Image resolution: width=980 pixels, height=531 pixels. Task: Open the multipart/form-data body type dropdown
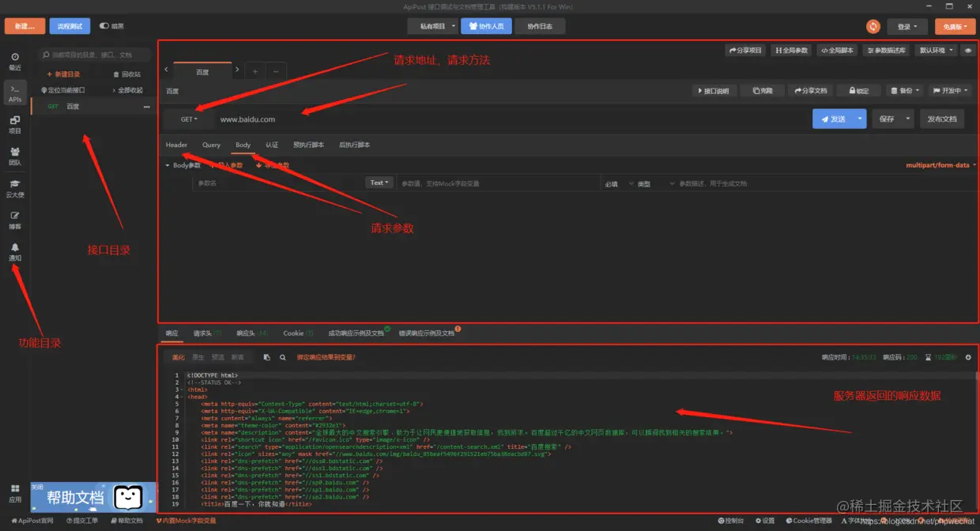pos(940,165)
